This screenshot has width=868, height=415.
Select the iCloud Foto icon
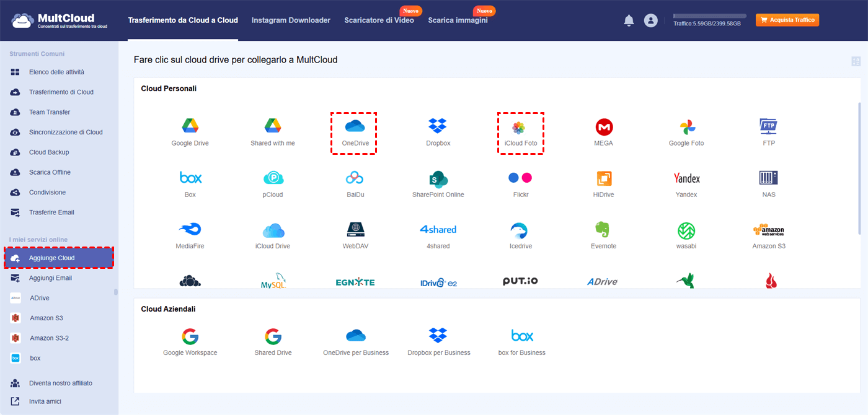(x=518, y=128)
